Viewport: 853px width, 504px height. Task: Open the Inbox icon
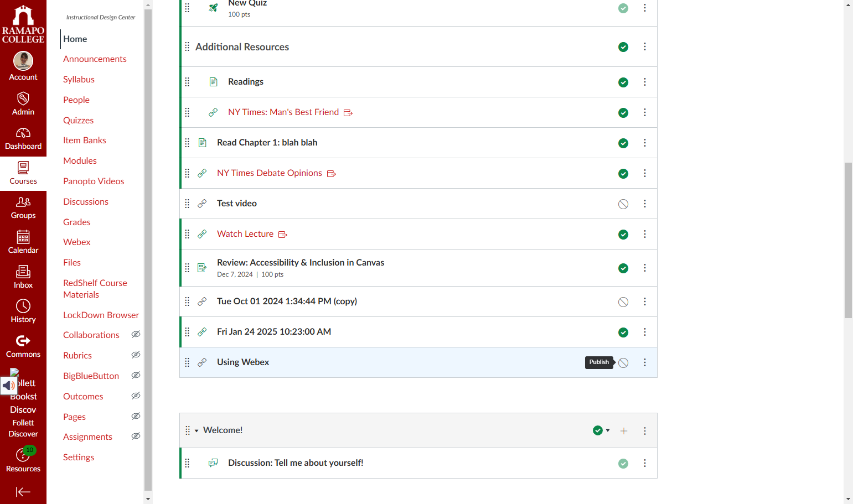(x=23, y=271)
